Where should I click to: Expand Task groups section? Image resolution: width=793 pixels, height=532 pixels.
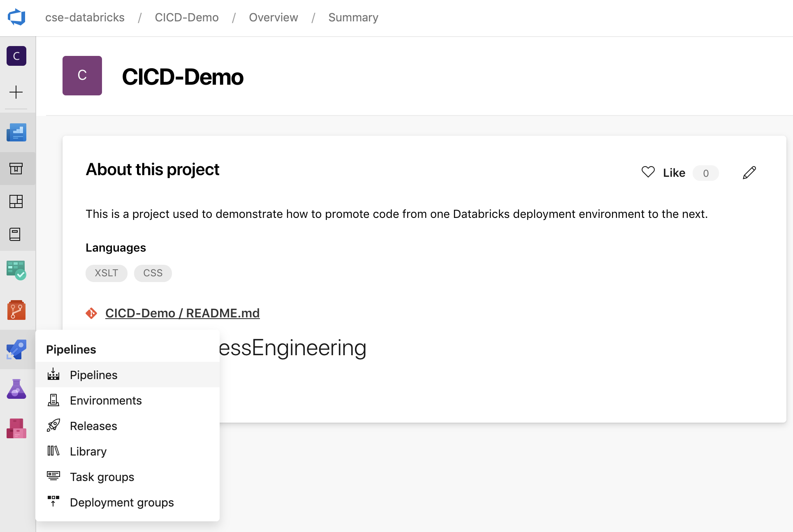[101, 476]
